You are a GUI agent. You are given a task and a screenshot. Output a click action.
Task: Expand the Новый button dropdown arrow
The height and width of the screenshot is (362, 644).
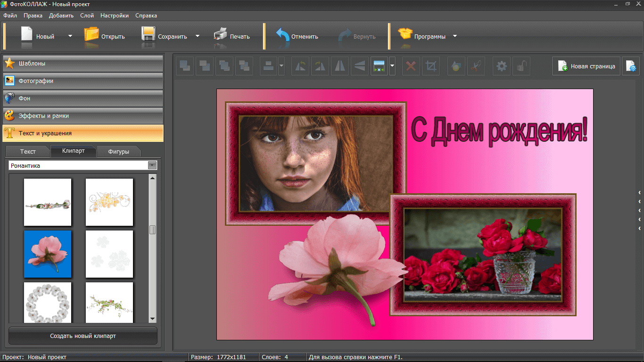click(70, 36)
